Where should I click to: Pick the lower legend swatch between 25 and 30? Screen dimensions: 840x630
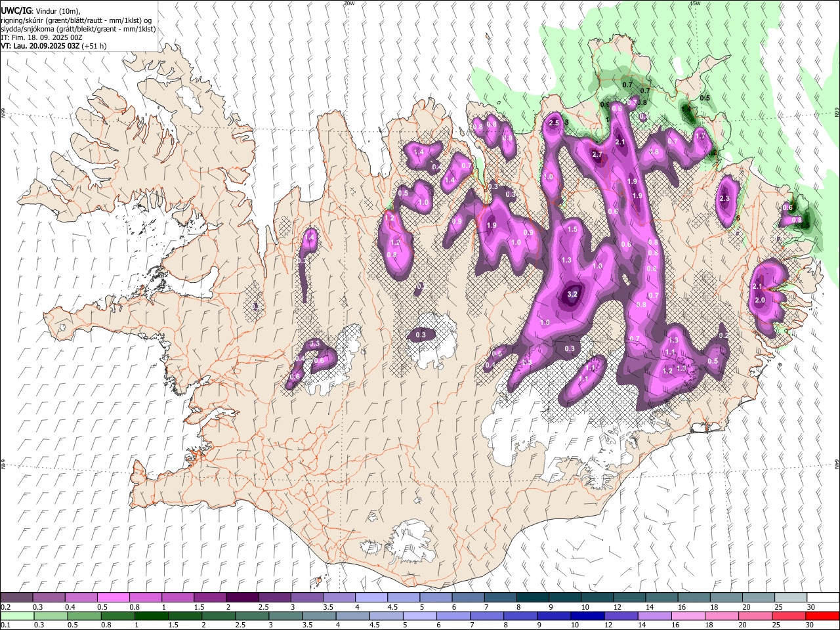click(x=788, y=616)
